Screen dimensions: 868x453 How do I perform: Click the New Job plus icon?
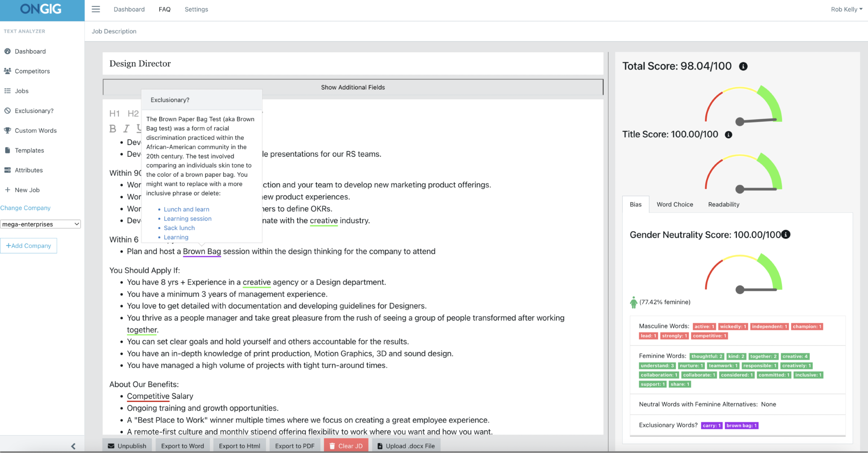pos(7,189)
